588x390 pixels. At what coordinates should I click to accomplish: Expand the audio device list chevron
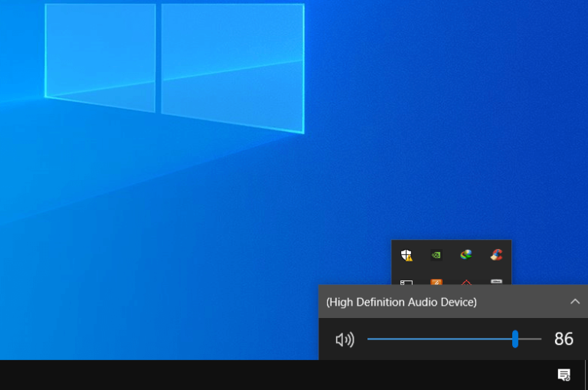click(x=575, y=301)
